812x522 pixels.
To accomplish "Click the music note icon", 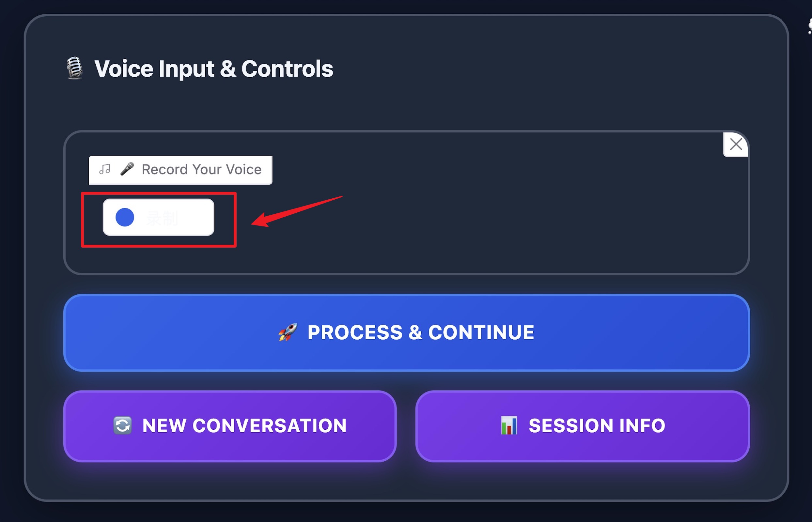I will [104, 169].
